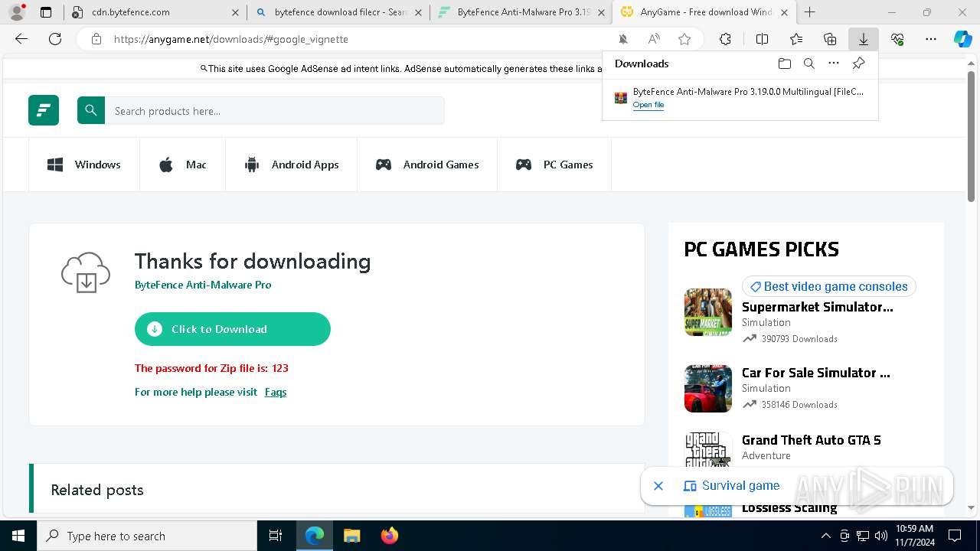The height and width of the screenshot is (551, 980).
Task: Click the green search magnifier button
Action: 91,110
